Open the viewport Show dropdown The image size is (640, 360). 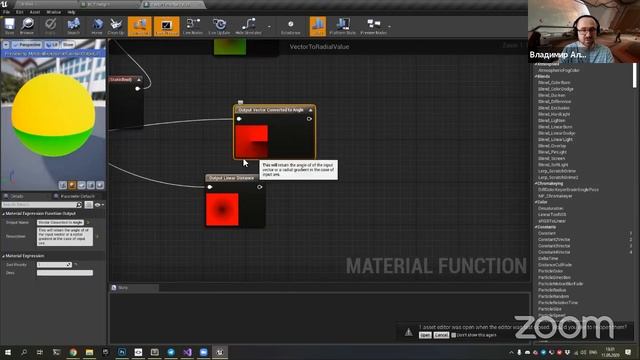point(69,44)
